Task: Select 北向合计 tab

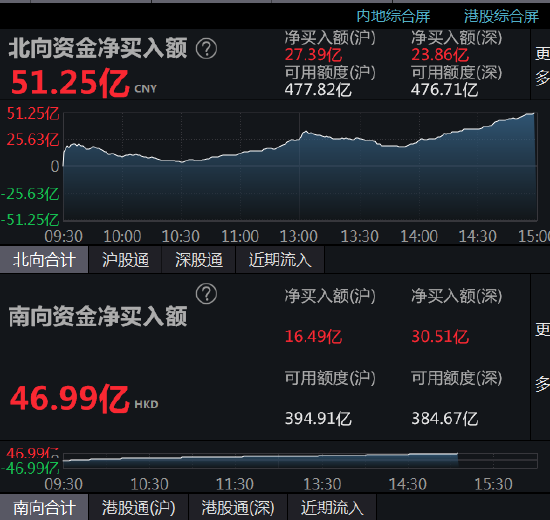Action: coord(44,260)
